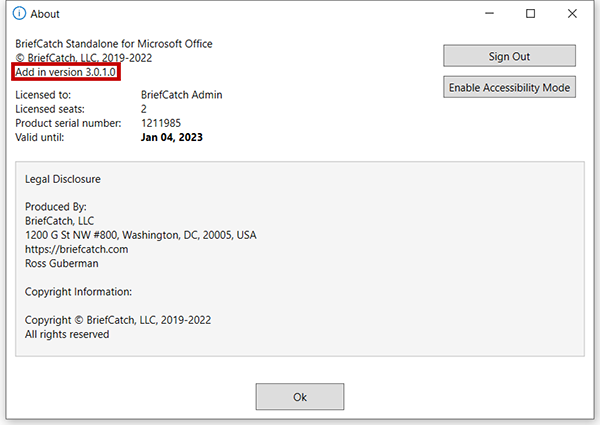Screen dimensions: 600x425
Task: Click the All rights reserved text
Action: click(x=67, y=334)
